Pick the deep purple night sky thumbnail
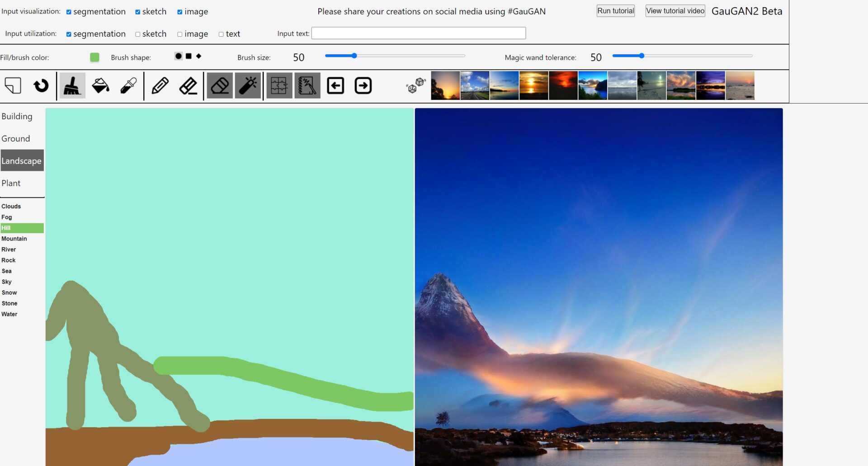The height and width of the screenshot is (466, 868). 711,85
